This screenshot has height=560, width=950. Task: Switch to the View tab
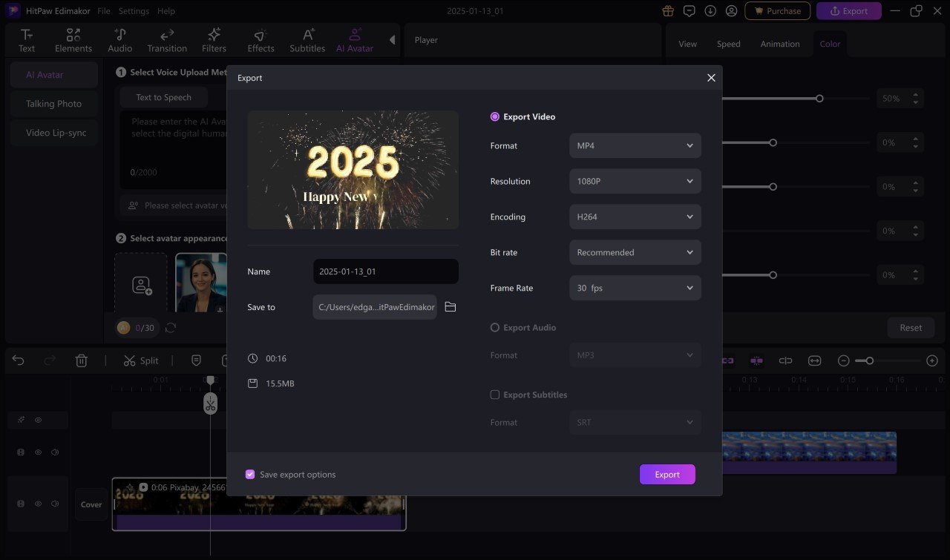point(688,44)
